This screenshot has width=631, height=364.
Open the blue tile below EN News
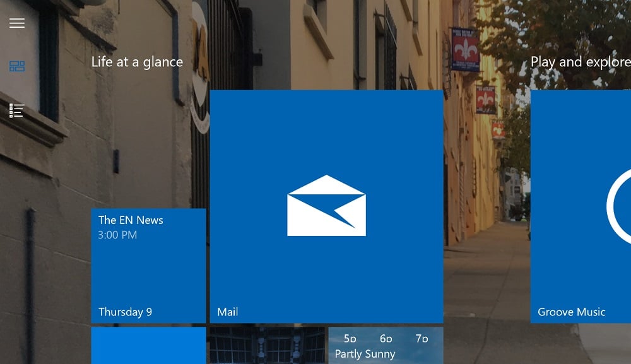click(x=148, y=347)
